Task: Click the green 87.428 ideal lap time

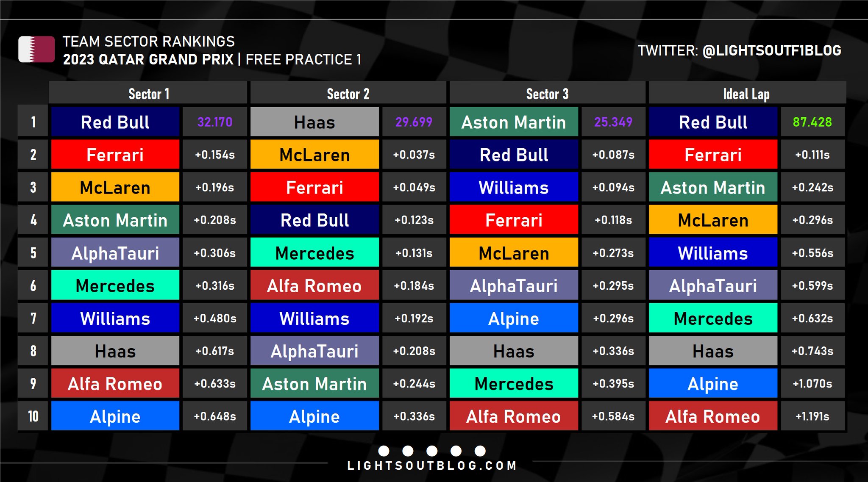Action: pyautogui.click(x=812, y=122)
